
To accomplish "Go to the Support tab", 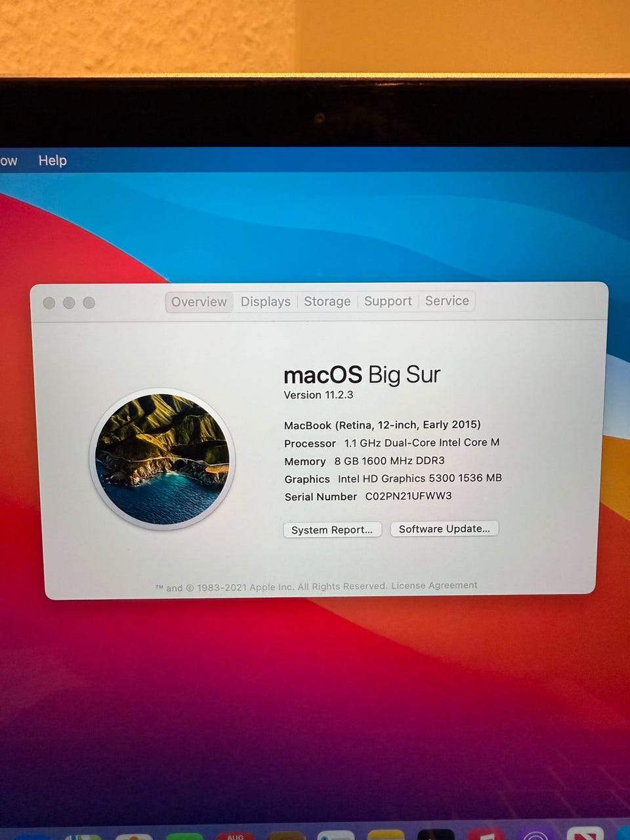I will click(388, 301).
